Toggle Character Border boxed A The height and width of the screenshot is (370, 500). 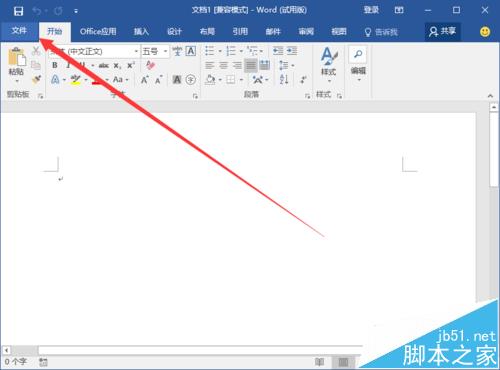[x=191, y=51]
